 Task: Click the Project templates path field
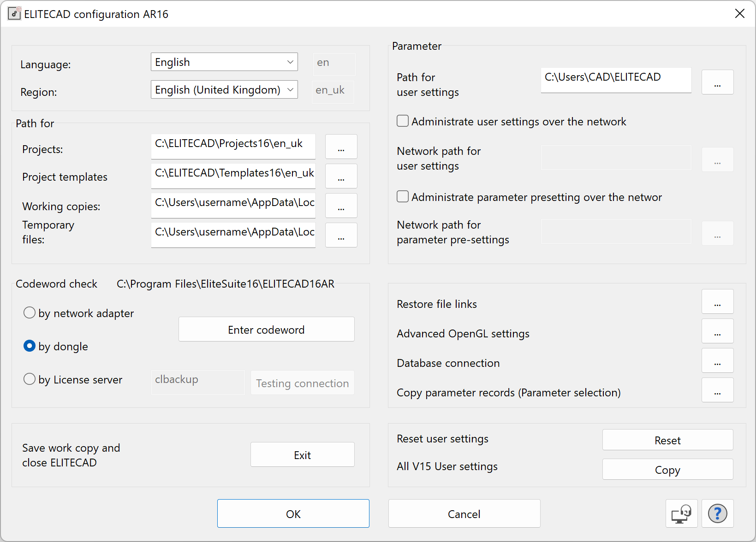click(233, 176)
